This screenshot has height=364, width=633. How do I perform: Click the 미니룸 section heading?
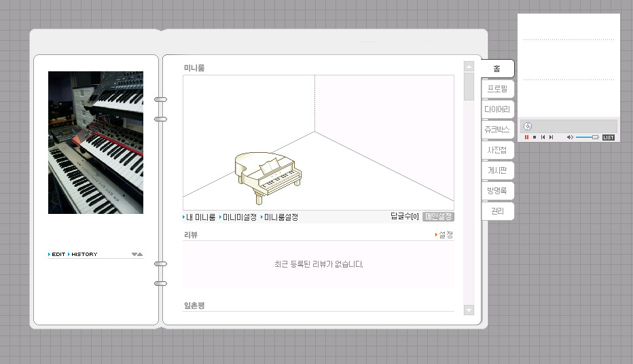194,68
